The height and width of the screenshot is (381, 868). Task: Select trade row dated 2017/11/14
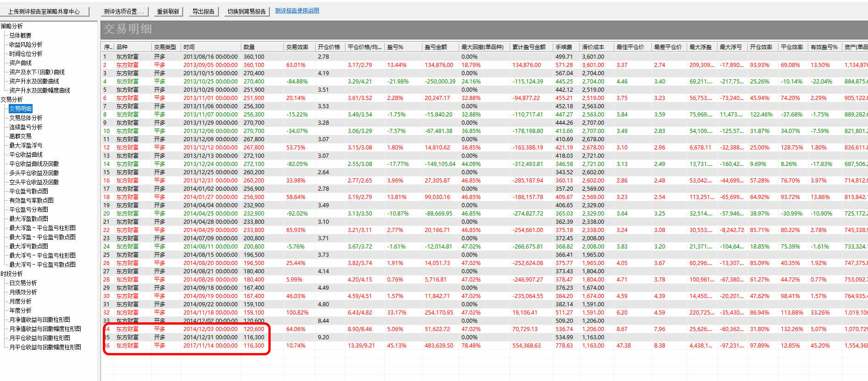210,346
